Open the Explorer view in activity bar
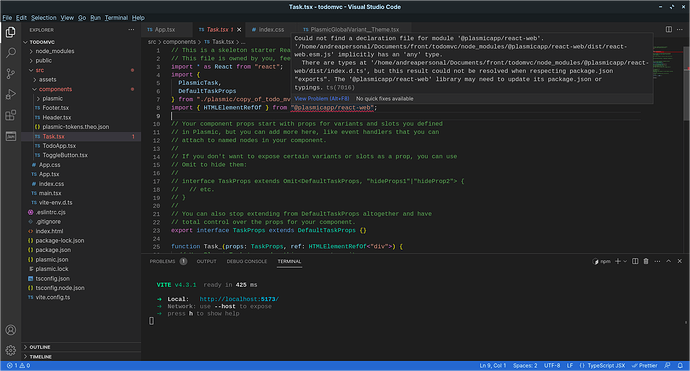The image size is (690, 371). pyautogui.click(x=11, y=32)
